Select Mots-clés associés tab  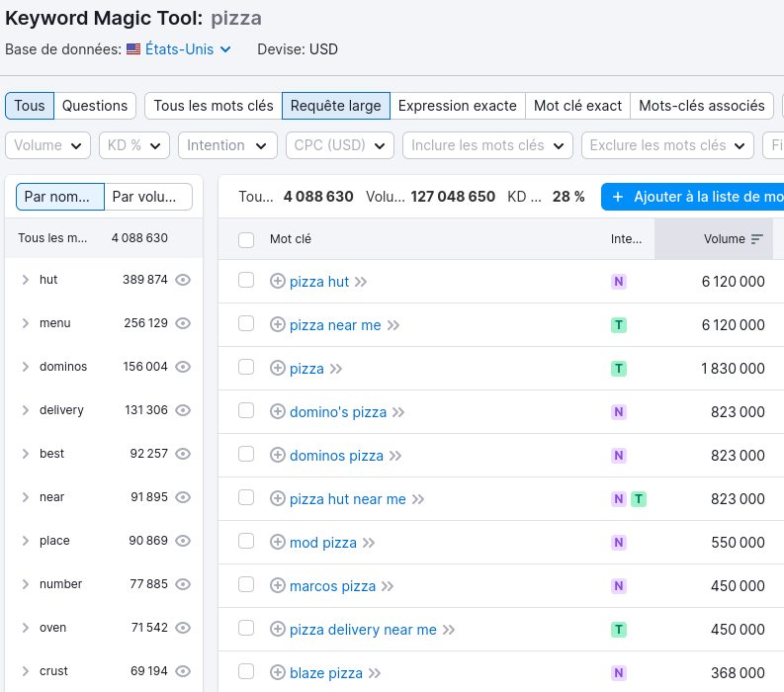(x=702, y=106)
